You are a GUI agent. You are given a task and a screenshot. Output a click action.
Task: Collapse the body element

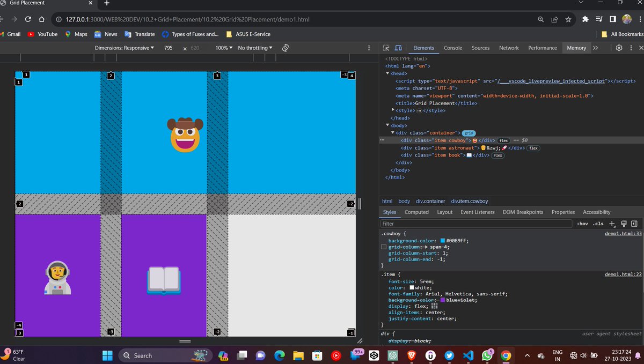point(388,125)
